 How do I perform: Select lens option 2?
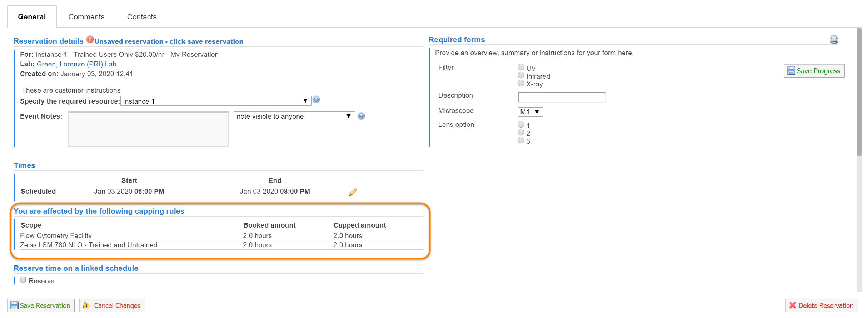521,133
